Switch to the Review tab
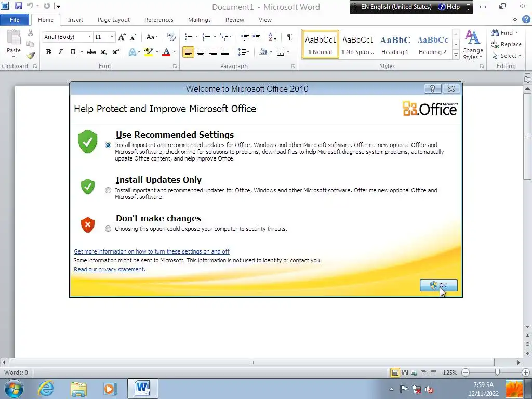The image size is (532, 399). coord(235,20)
